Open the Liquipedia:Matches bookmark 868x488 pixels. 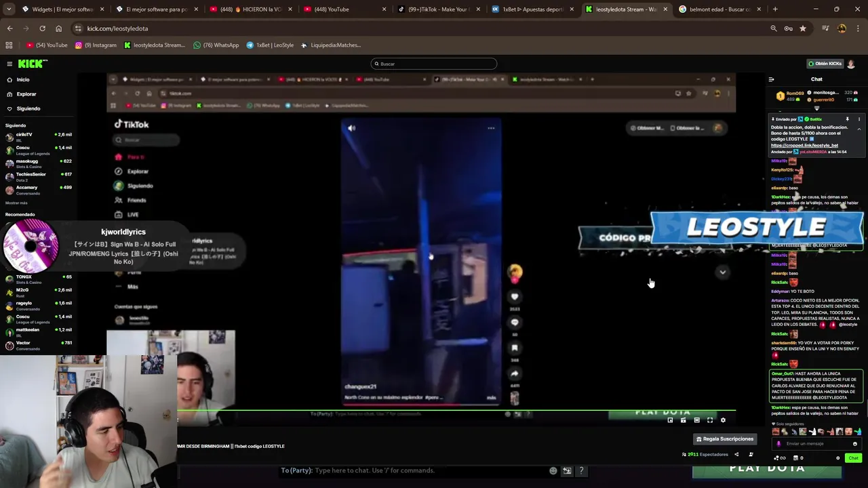coord(331,45)
